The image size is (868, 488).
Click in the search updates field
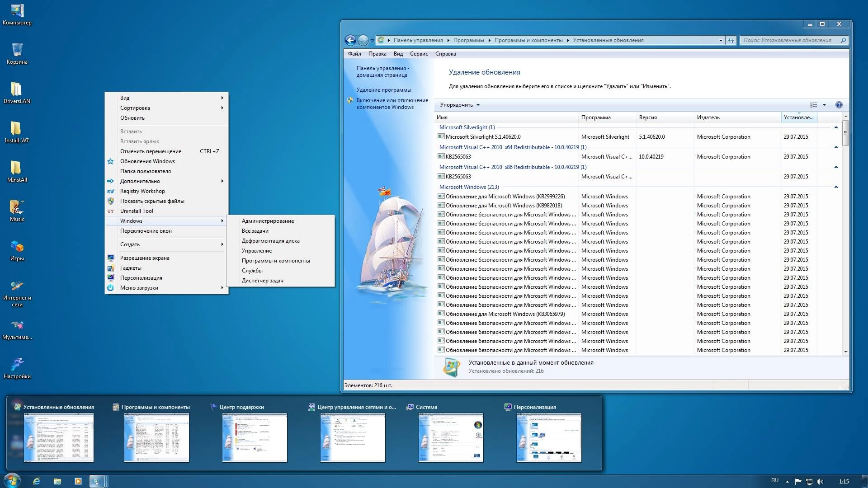[x=789, y=40]
